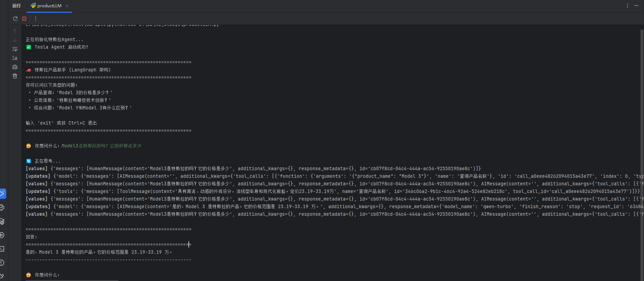Image resolution: width=644 pixels, height=281 pixels.
Task: Toggle scroll to end of output
Action: [x=15, y=58]
